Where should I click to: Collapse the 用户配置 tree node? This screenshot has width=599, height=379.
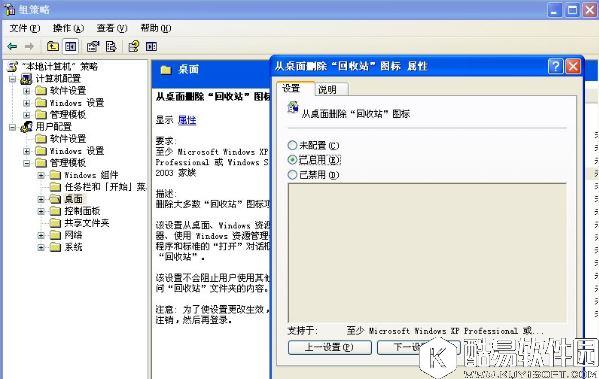pyautogui.click(x=13, y=127)
